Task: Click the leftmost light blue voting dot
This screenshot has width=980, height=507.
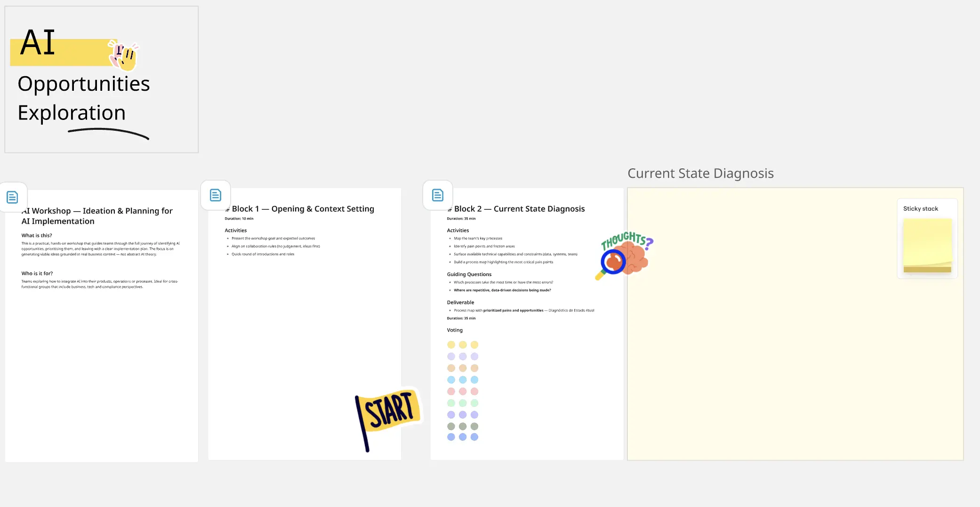Action: tap(451, 380)
